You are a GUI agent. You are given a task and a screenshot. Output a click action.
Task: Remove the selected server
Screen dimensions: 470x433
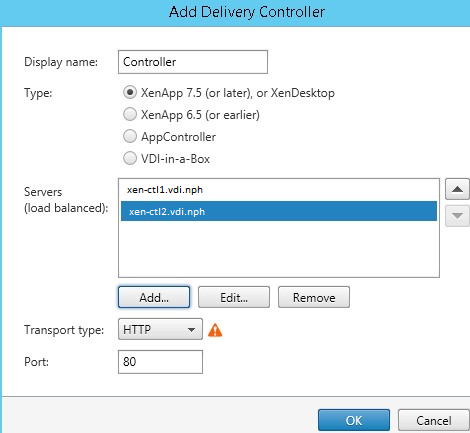point(314,297)
